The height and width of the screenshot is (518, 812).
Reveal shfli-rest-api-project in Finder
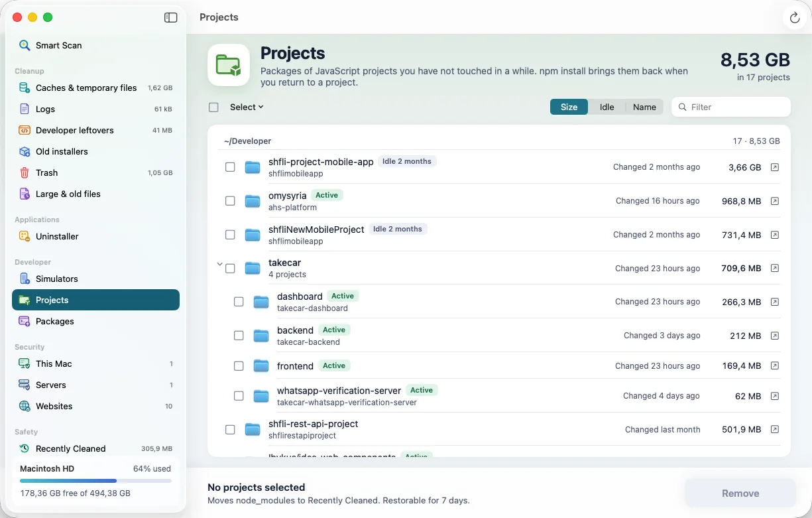tap(775, 430)
